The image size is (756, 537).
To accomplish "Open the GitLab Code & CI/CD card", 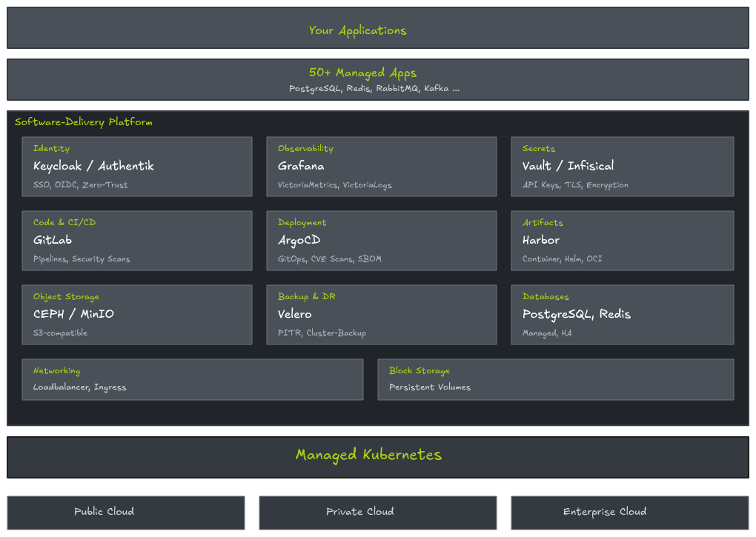I will click(137, 241).
